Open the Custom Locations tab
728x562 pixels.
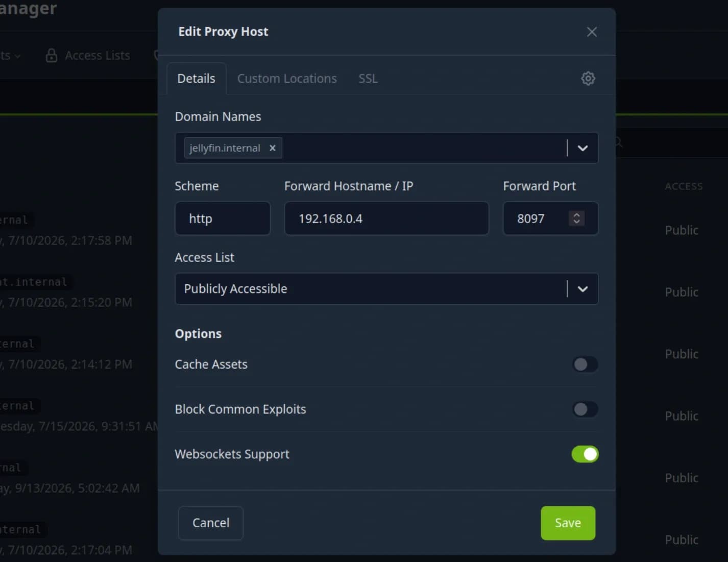click(287, 79)
